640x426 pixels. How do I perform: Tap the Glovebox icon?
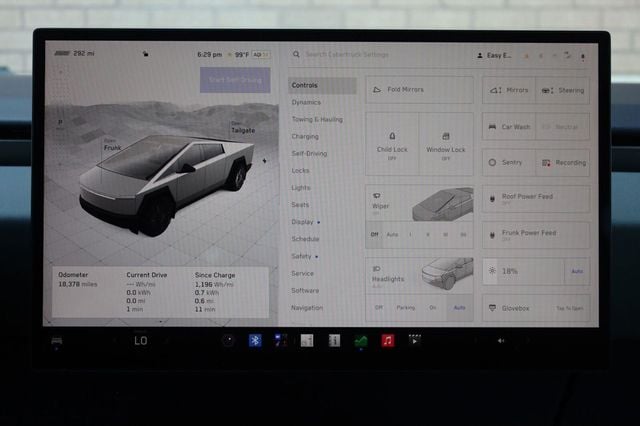[x=493, y=308]
